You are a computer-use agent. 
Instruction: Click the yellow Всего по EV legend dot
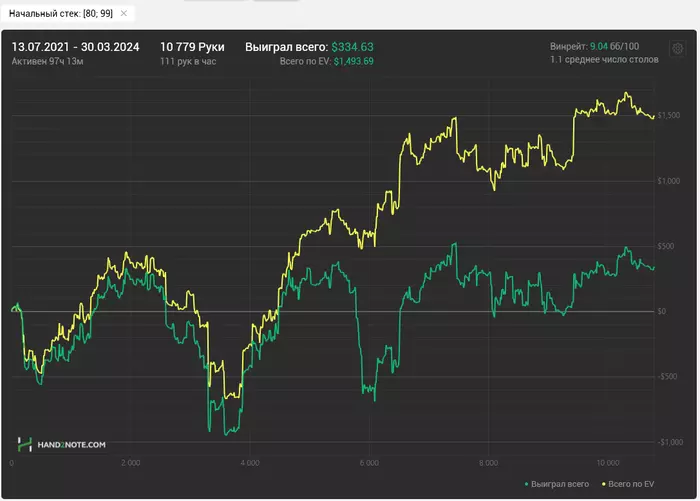click(600, 485)
